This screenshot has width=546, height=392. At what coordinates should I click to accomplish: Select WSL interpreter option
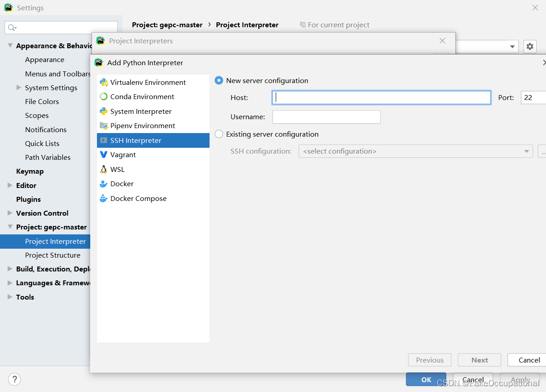click(153, 169)
